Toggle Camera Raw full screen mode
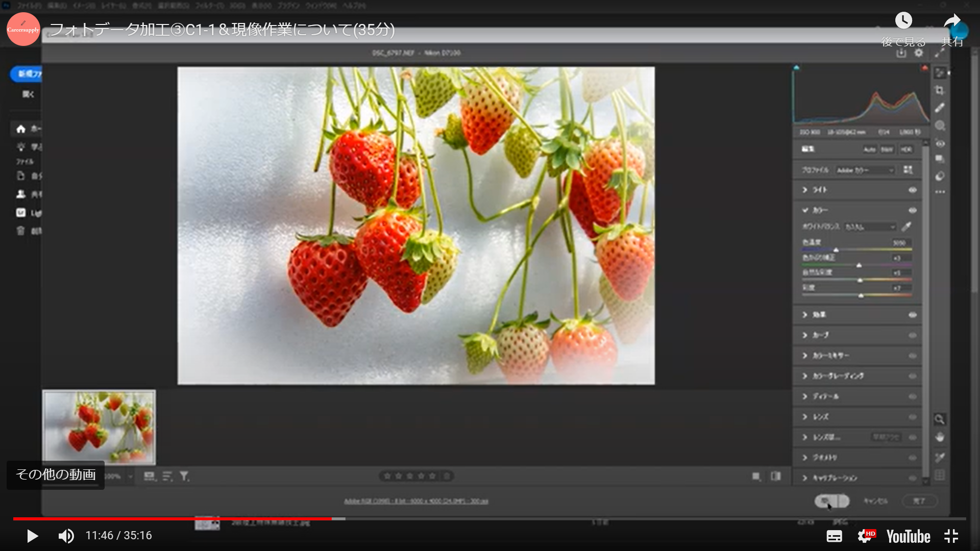The height and width of the screenshot is (551, 980). [x=940, y=53]
